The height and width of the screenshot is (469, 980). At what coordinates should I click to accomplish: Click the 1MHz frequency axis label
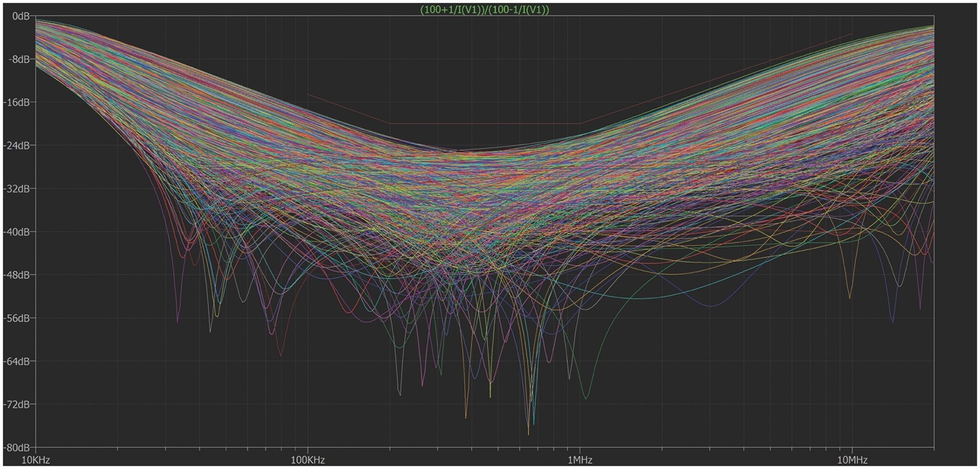tap(579, 460)
